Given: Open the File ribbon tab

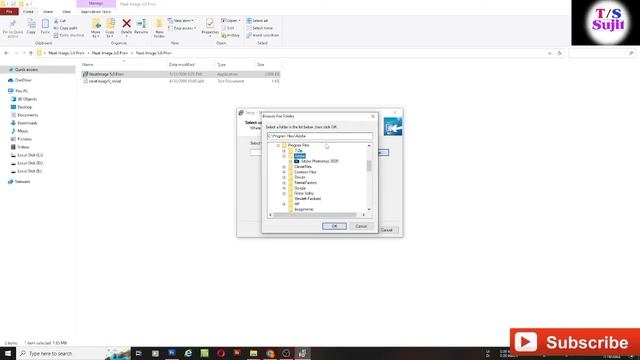Looking at the screenshot, I should (x=9, y=11).
